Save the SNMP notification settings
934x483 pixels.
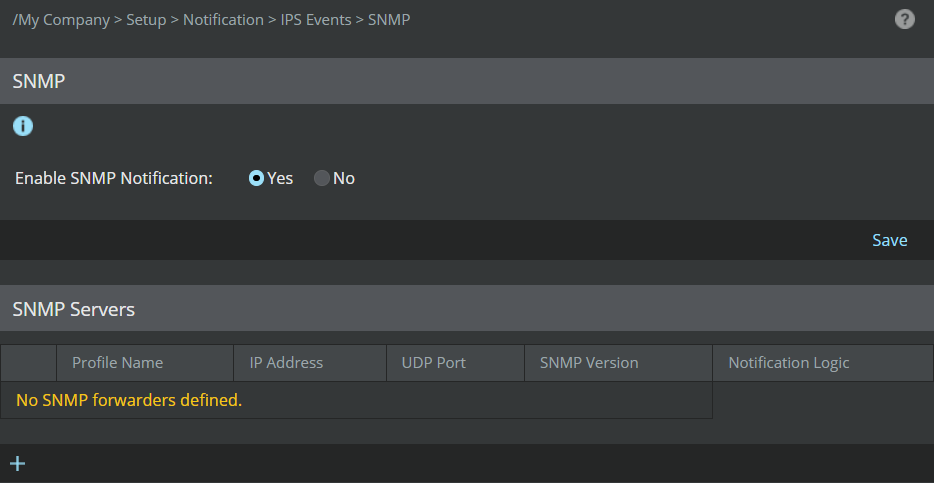point(889,240)
